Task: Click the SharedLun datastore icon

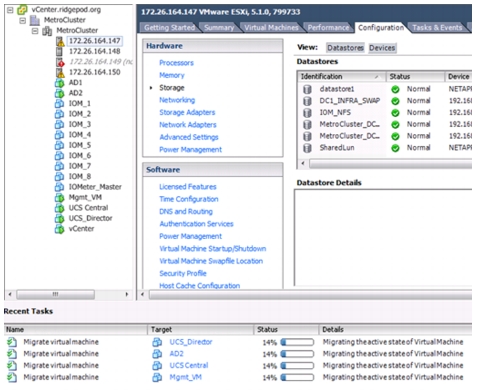Action: [307, 148]
